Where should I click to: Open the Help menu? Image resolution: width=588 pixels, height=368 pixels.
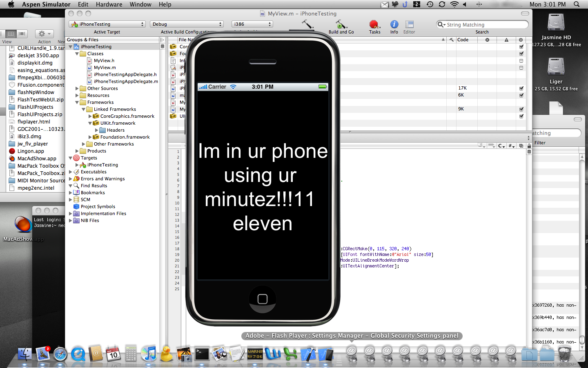(165, 4)
